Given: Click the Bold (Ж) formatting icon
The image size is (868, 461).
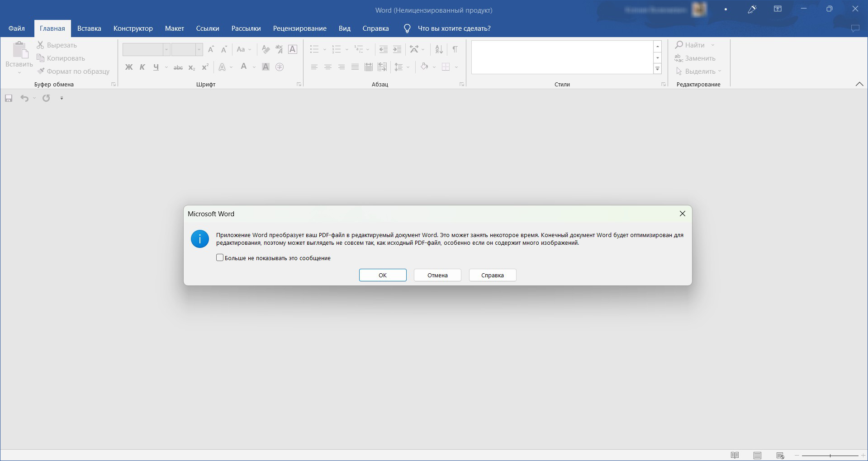Looking at the screenshot, I should click(129, 67).
